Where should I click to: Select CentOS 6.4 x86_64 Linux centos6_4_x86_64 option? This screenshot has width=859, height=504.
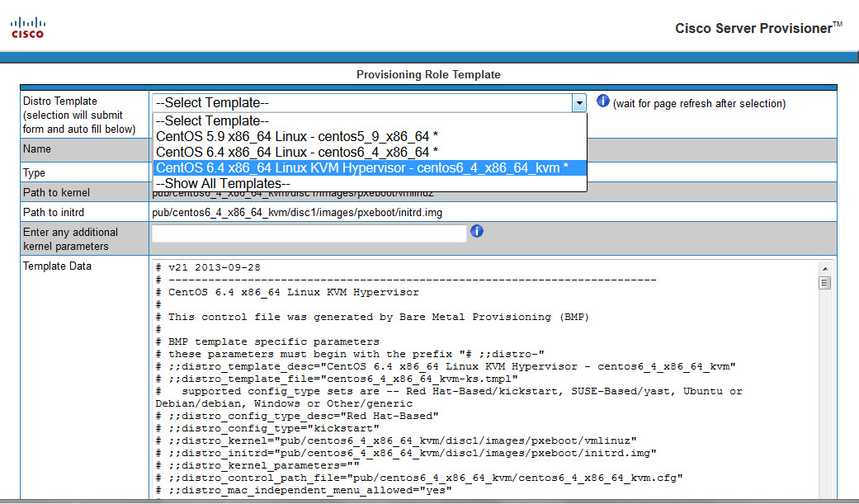coord(369,152)
